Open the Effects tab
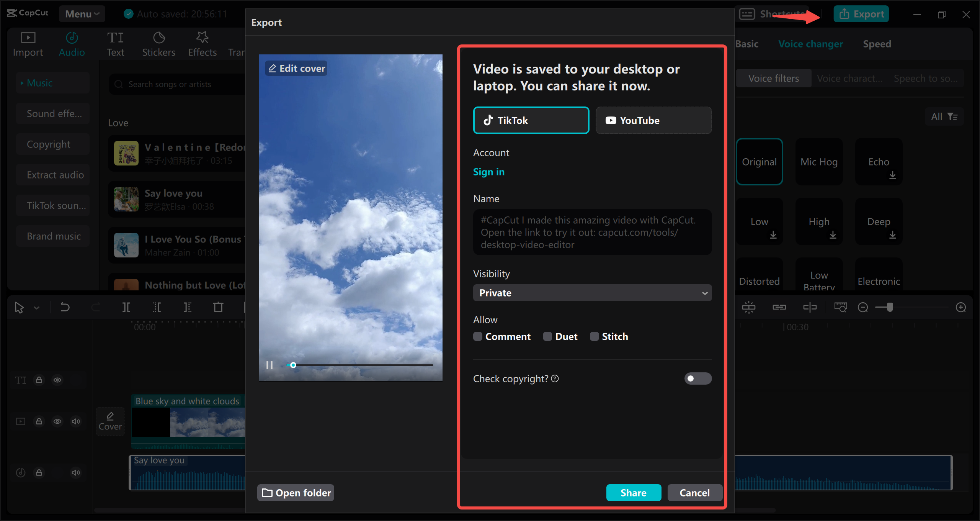Viewport: 980px width, 521px height. pos(202,44)
